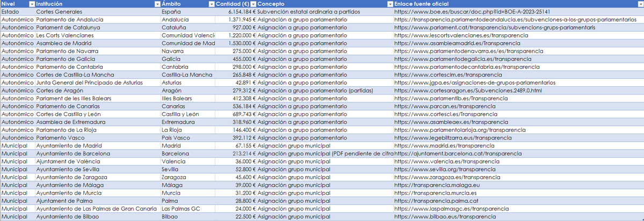Open the Cantidad (€) column filter dropdown

tap(253, 4)
